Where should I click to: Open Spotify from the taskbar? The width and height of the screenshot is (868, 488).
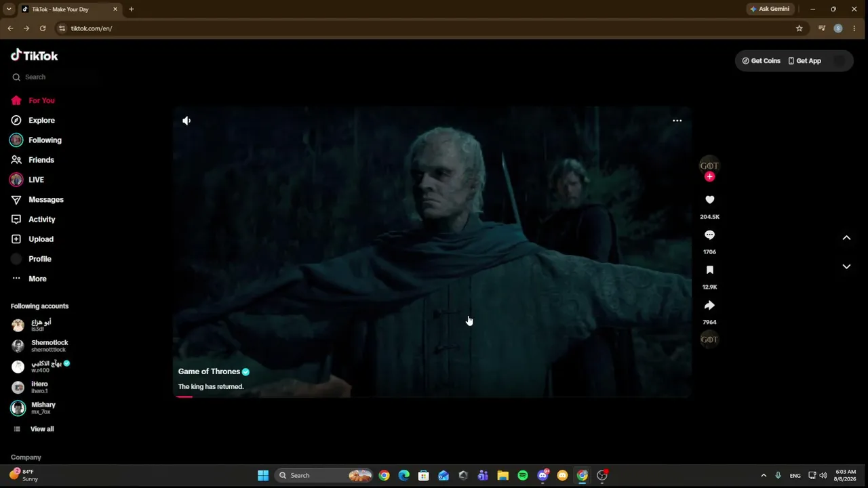[523, 476]
